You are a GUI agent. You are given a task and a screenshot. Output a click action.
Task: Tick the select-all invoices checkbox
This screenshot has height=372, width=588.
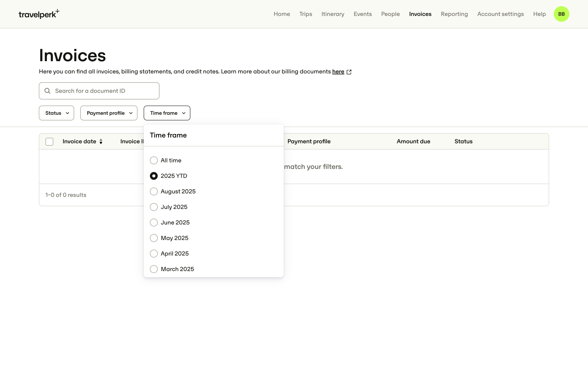[x=49, y=142]
